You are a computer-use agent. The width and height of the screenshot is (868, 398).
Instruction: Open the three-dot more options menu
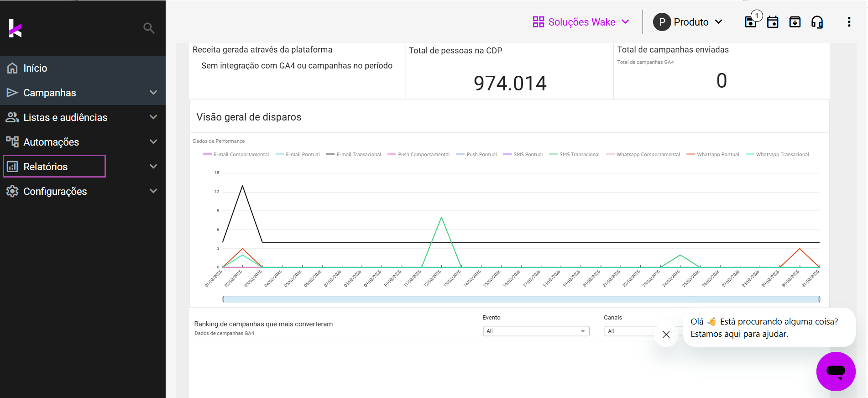[x=849, y=22]
